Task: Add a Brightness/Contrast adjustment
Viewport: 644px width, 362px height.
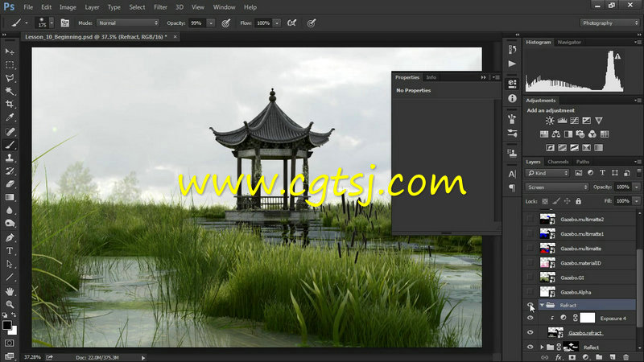Action: click(x=550, y=121)
